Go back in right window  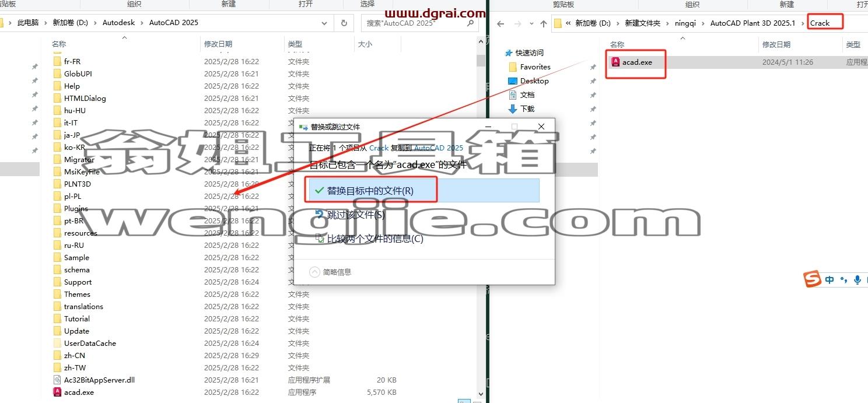500,23
